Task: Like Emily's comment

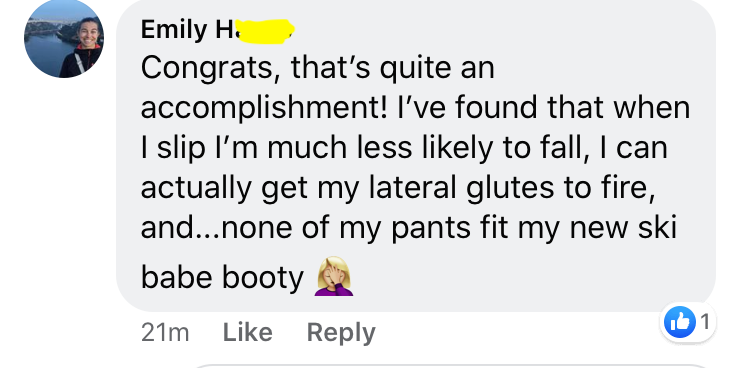Action: 247,332
